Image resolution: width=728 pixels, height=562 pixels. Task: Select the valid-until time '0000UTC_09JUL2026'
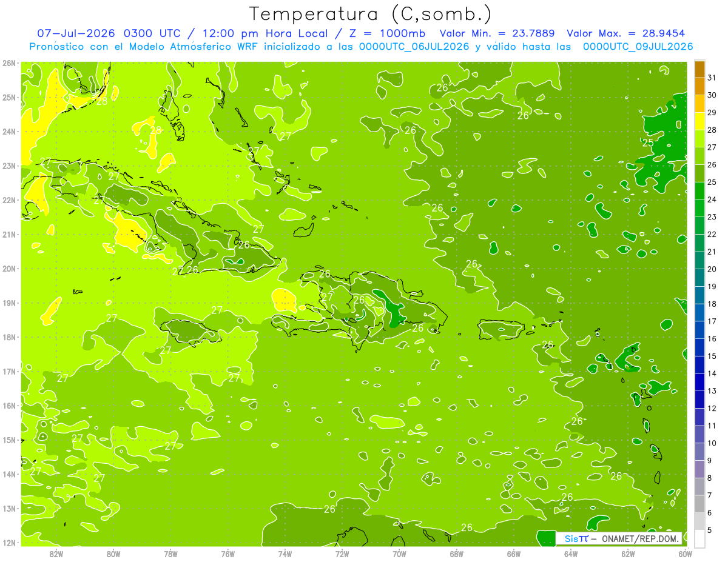click(638, 47)
